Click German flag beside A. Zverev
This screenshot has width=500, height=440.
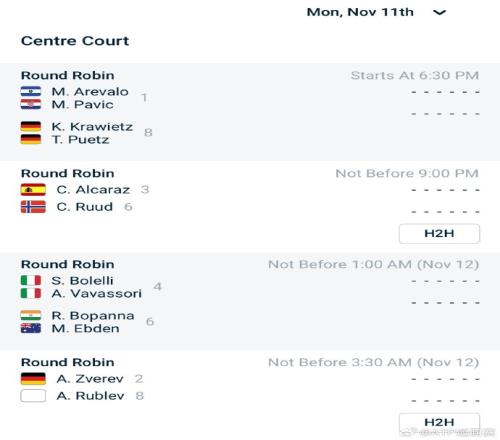click(x=33, y=379)
